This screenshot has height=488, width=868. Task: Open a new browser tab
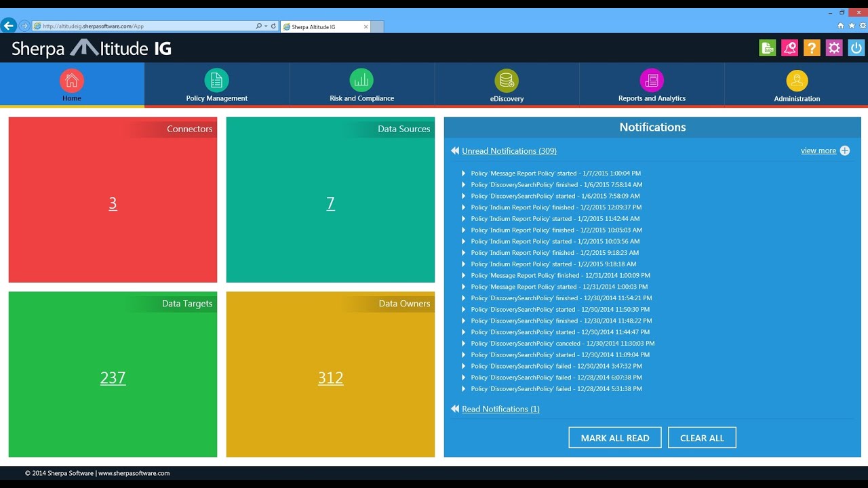pyautogui.click(x=378, y=27)
